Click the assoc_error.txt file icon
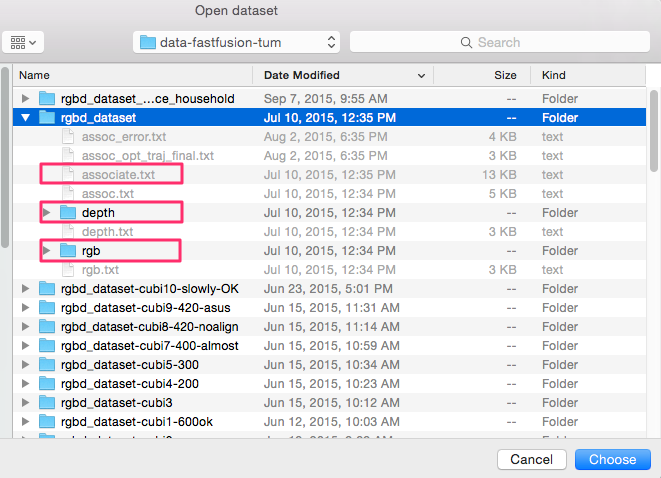This screenshot has width=661, height=478. [x=68, y=137]
